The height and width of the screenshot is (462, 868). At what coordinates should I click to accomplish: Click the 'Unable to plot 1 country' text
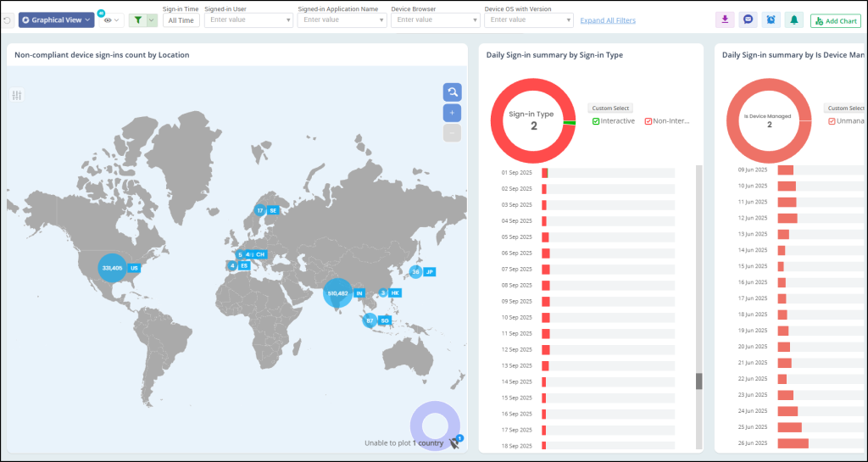pos(404,443)
